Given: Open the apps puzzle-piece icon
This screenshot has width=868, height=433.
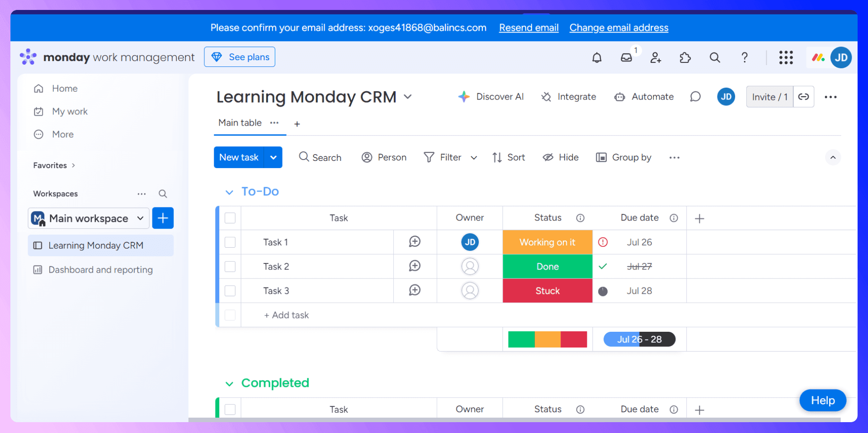Looking at the screenshot, I should [685, 57].
